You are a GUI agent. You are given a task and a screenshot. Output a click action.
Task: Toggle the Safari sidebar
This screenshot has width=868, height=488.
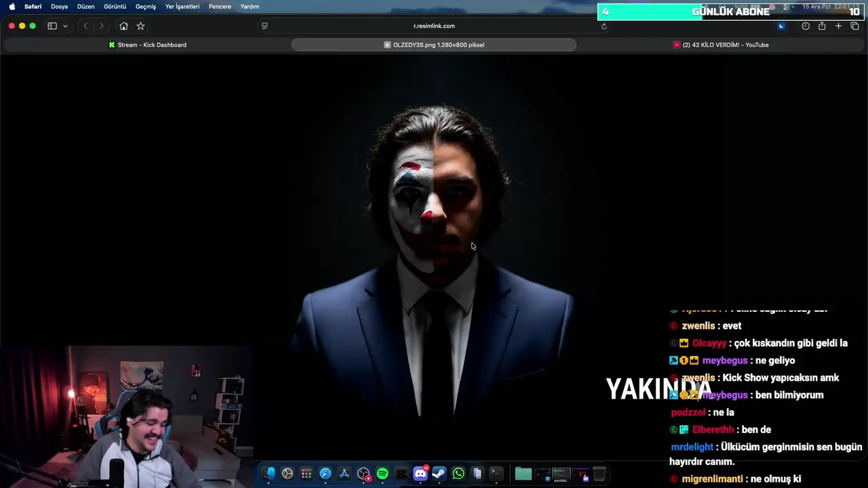click(52, 26)
